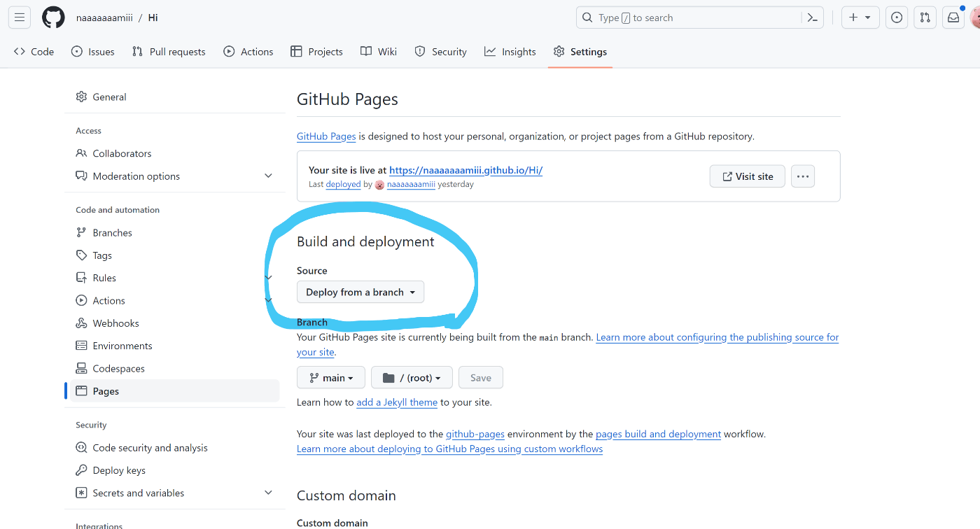Open the GitHub Pages documentation link
Screen dimensions: 980x529
click(x=326, y=136)
